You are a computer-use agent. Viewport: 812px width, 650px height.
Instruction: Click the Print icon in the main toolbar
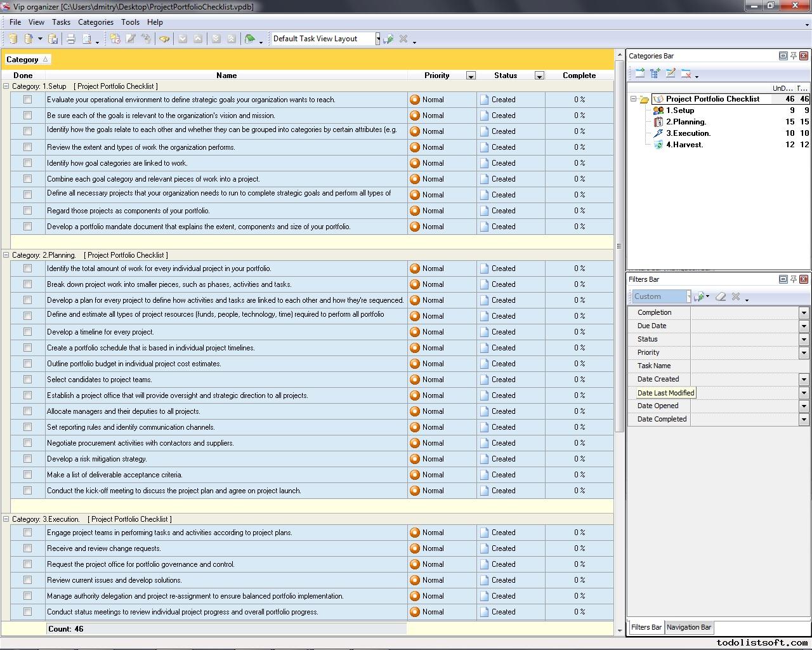(x=71, y=39)
